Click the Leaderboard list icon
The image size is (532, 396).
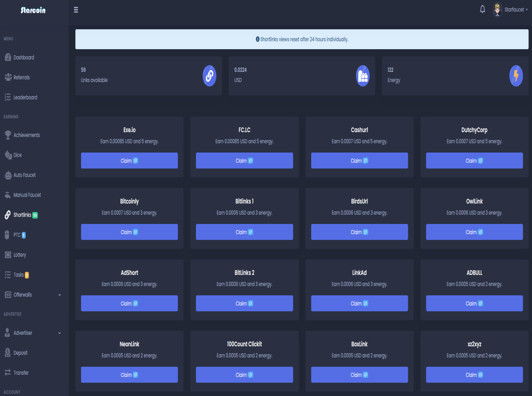pos(8,97)
